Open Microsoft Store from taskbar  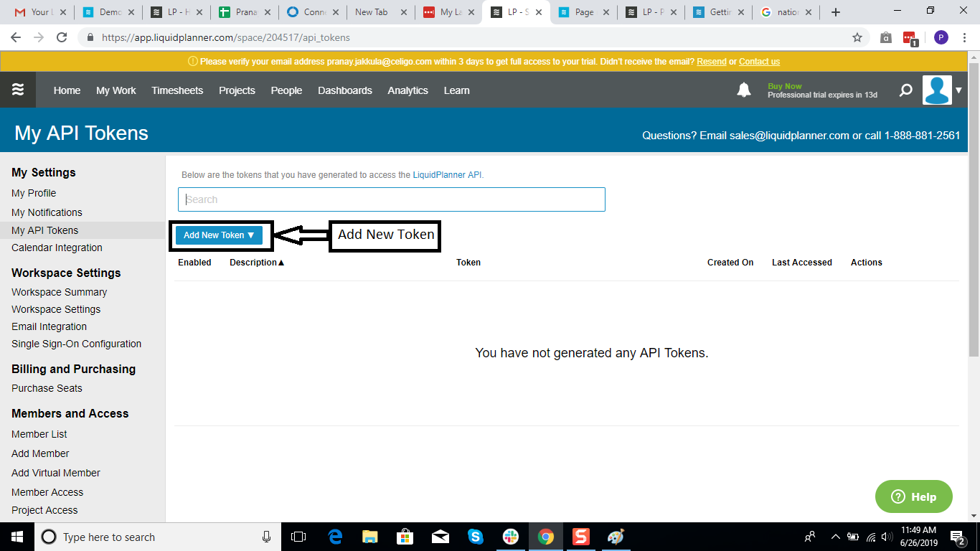pos(405,537)
